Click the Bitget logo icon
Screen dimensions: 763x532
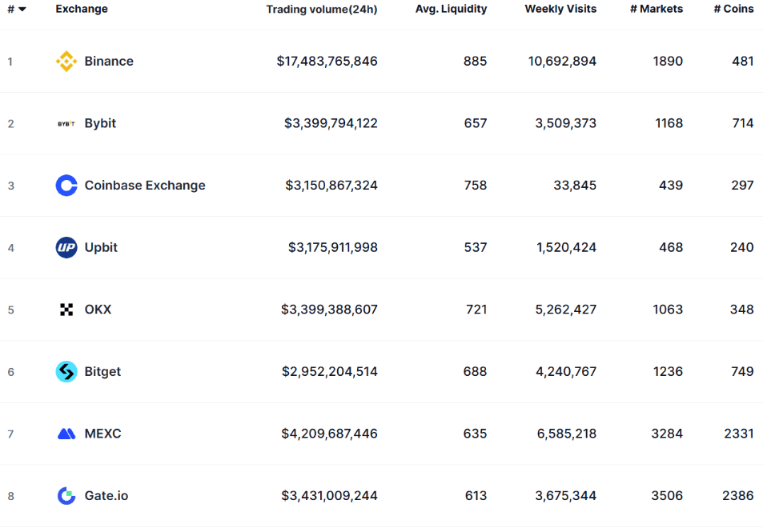pyautogui.click(x=66, y=371)
